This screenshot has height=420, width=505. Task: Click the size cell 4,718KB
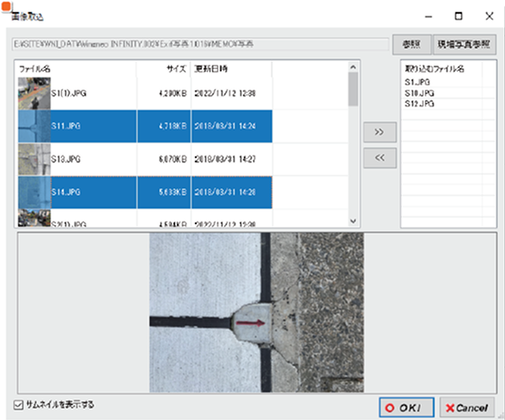173,126
